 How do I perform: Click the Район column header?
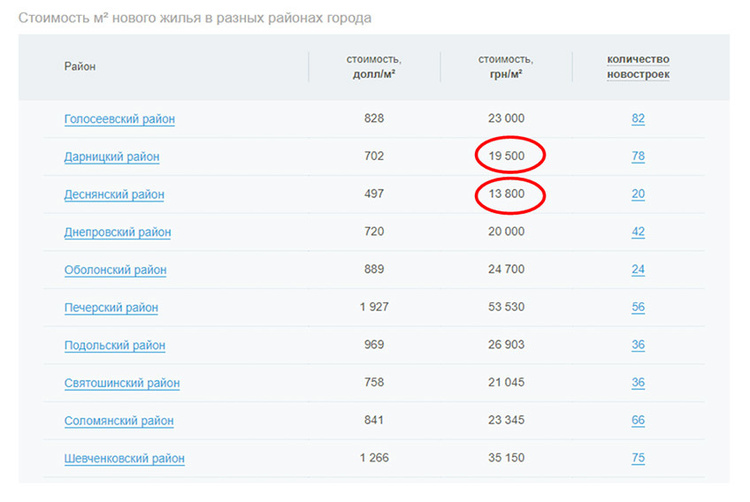[80, 66]
